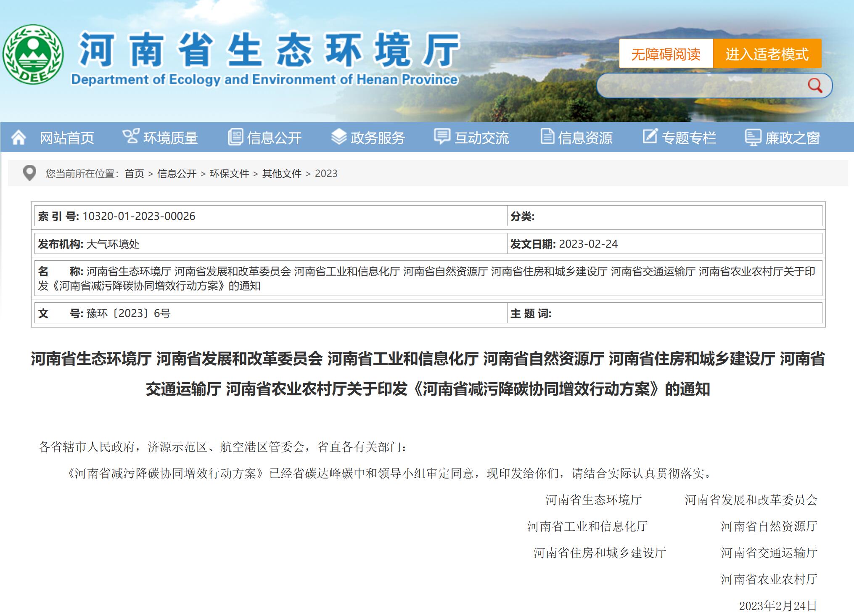Click the DEE department logo emblem
Viewport: 854px width, 616px height.
(x=33, y=54)
